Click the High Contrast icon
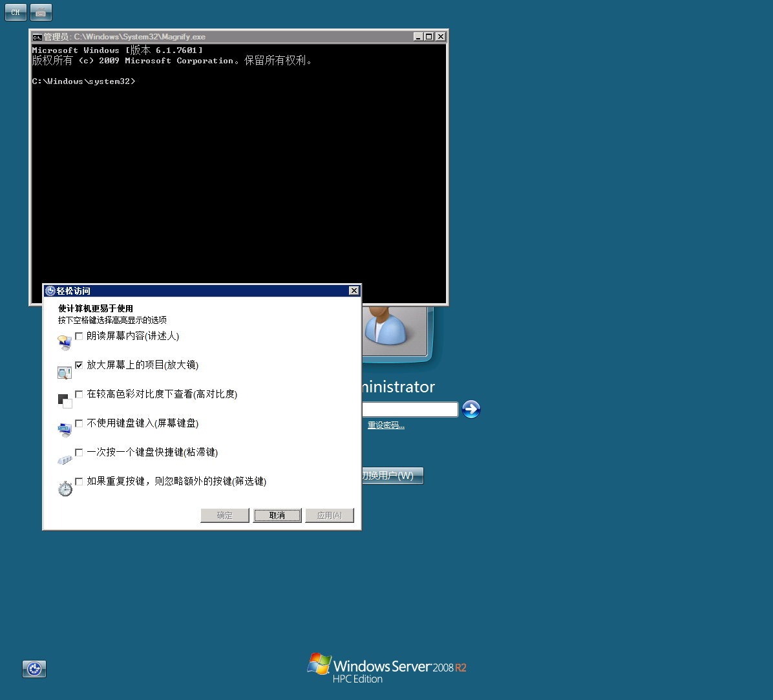The height and width of the screenshot is (700, 773). (x=65, y=401)
